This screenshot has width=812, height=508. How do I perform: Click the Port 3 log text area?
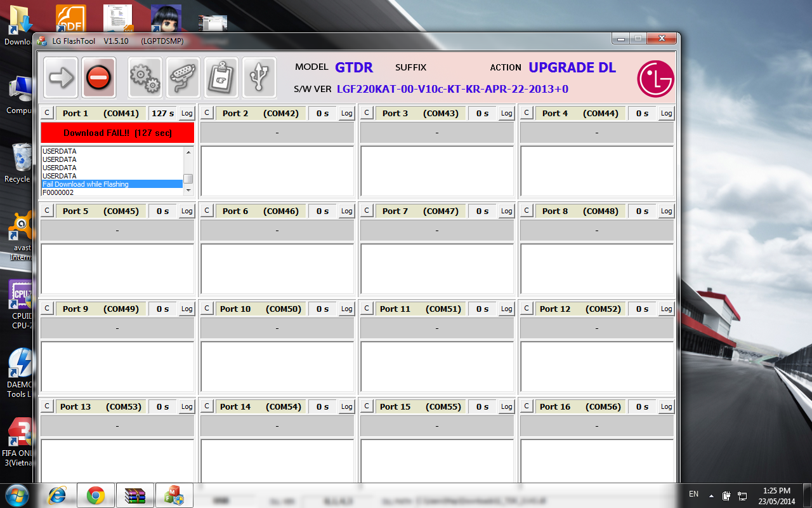(x=437, y=171)
